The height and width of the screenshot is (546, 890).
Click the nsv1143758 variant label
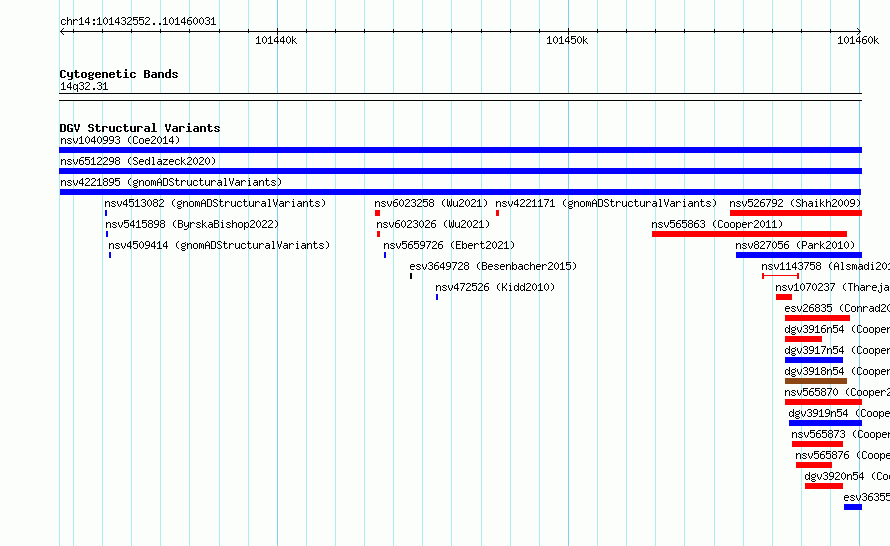[825, 266]
